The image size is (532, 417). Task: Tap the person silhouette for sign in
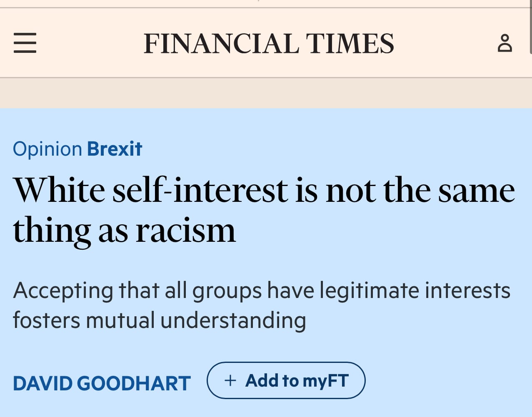click(x=505, y=42)
